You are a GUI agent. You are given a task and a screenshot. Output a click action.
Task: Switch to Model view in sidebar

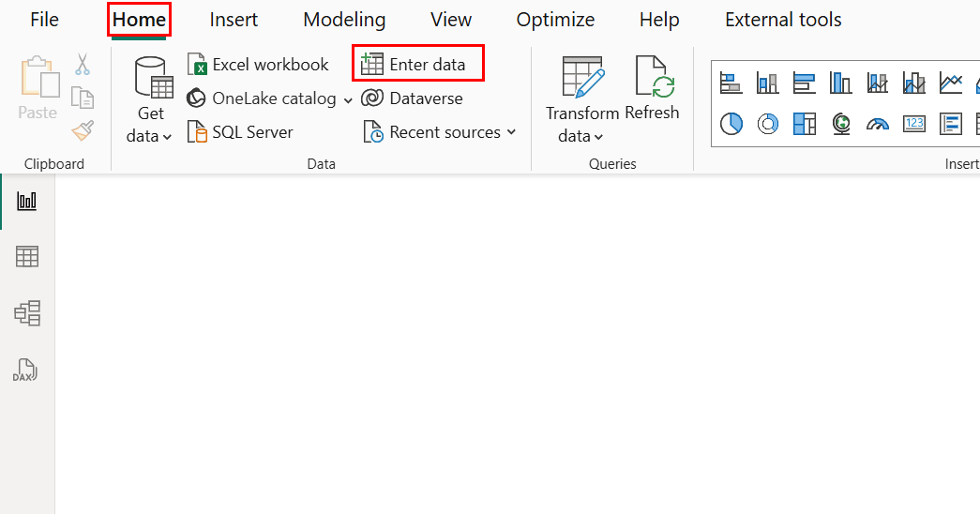tap(27, 313)
